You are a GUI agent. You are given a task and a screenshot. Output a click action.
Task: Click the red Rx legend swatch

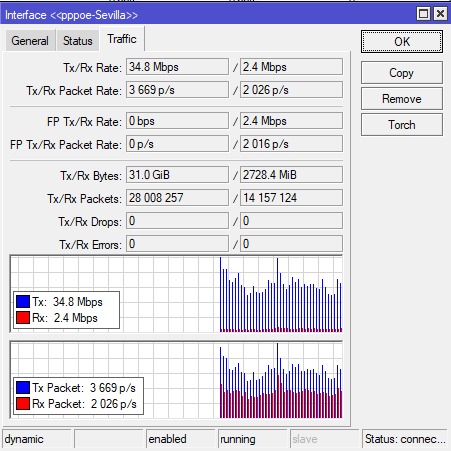pos(23,317)
